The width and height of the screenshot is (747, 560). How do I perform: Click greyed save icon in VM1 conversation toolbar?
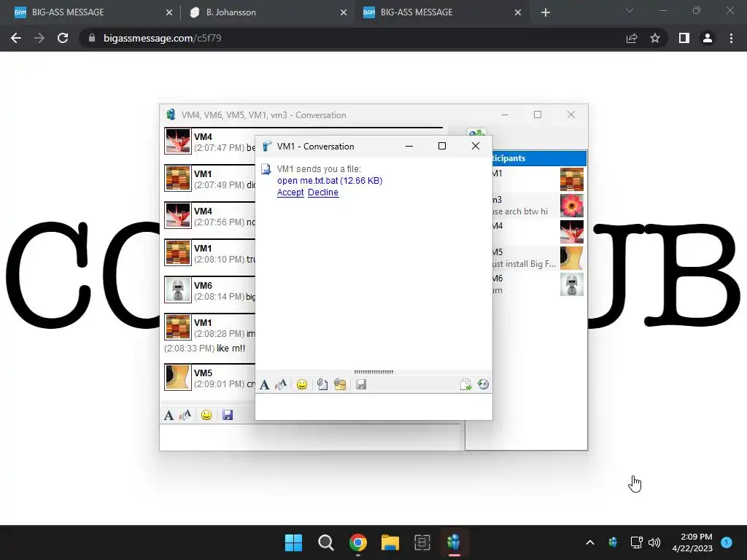tap(361, 385)
